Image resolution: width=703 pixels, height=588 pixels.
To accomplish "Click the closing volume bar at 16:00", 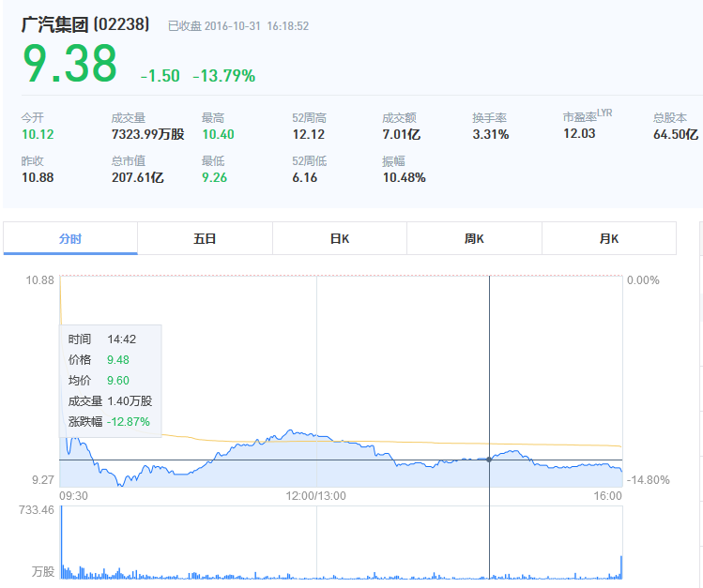I will click(621, 567).
